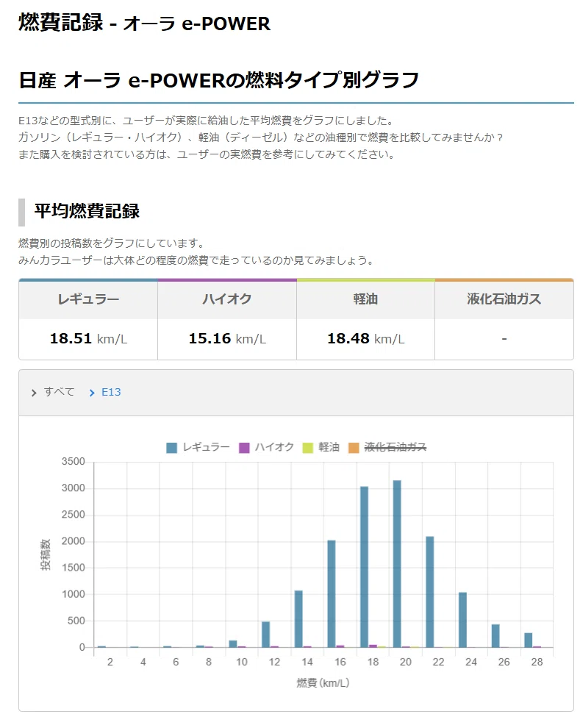Viewport: 580px width, 728px height.
Task: Hide the レギュラー series via legend label
Action: pos(206,447)
